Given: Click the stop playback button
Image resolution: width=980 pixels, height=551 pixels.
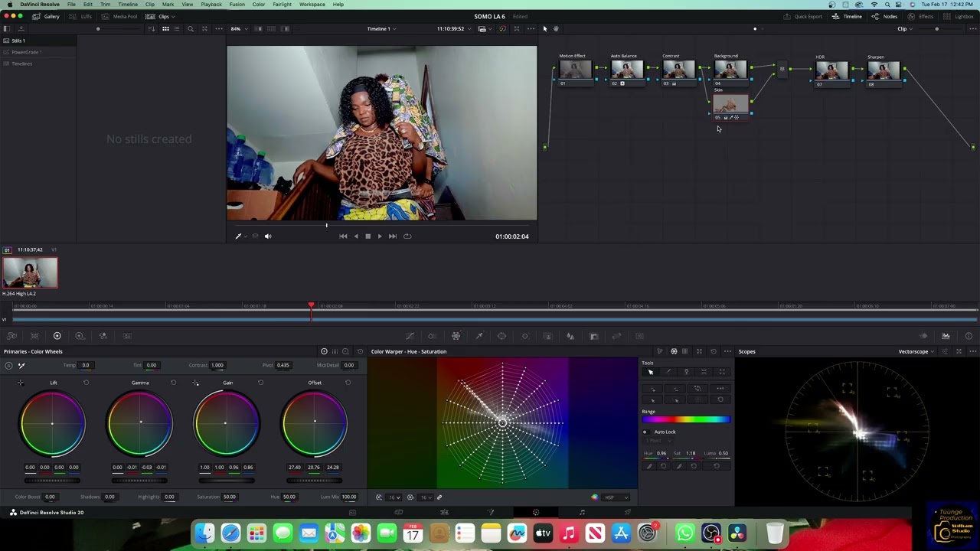Looking at the screenshot, I should pos(367,236).
